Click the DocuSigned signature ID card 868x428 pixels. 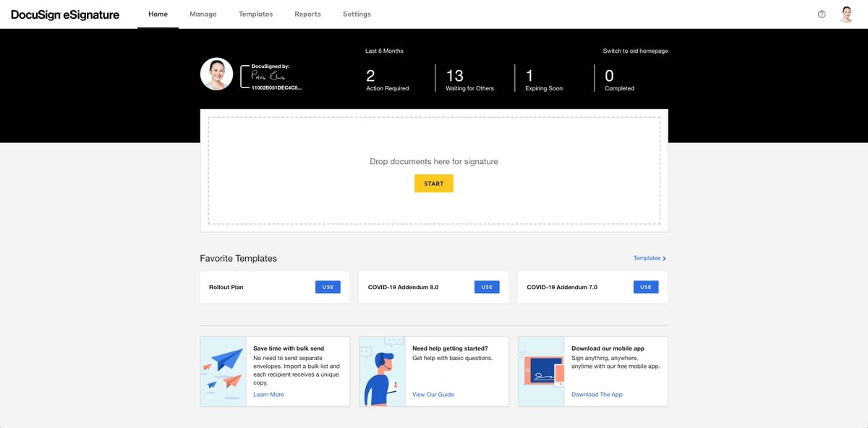pos(271,75)
